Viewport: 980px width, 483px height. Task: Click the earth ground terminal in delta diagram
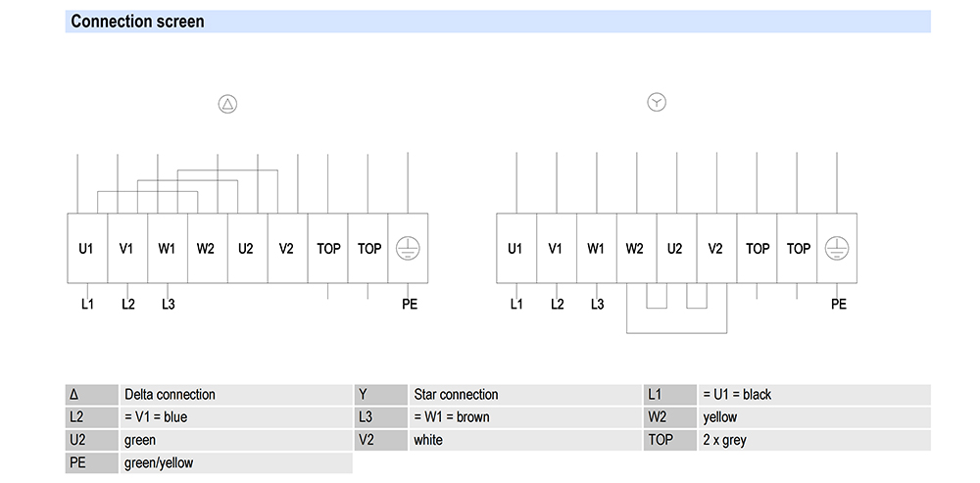[x=407, y=249]
